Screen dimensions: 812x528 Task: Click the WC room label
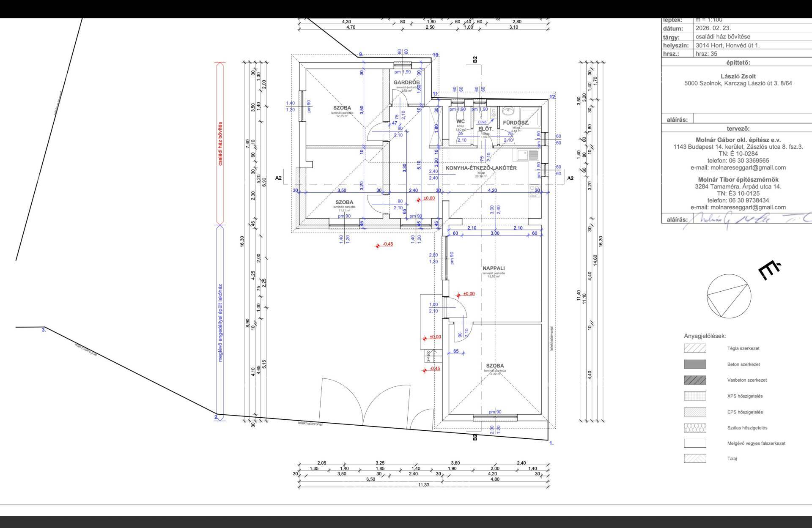(461, 121)
